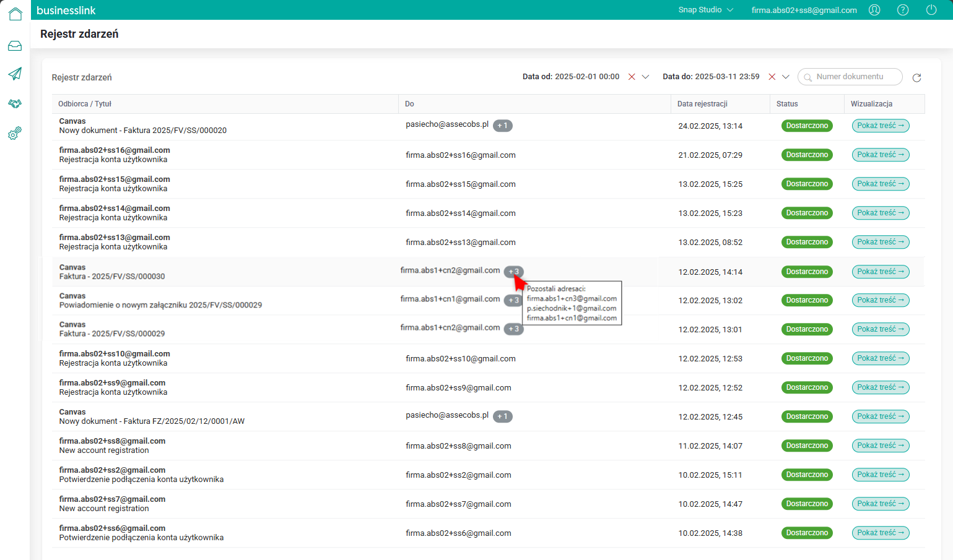953x560 pixels.
Task: Click Dostarczono status in firma.abs02+ss8 row
Action: tap(807, 446)
